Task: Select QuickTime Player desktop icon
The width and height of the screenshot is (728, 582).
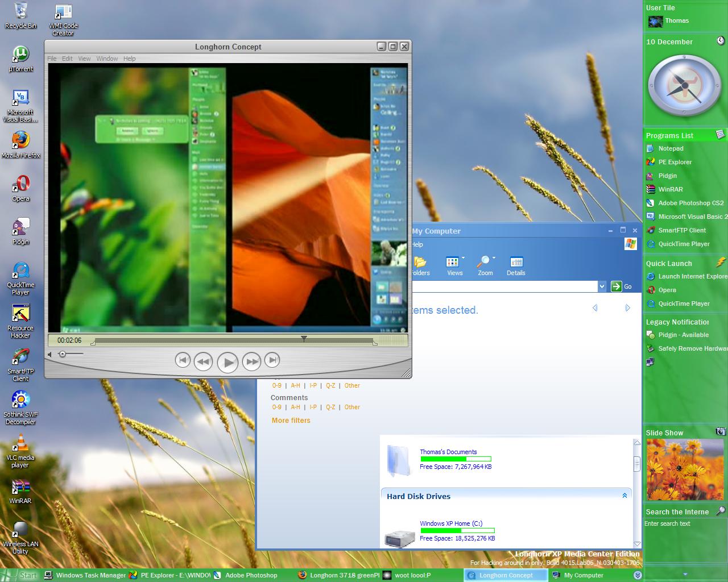Action: 20,278
